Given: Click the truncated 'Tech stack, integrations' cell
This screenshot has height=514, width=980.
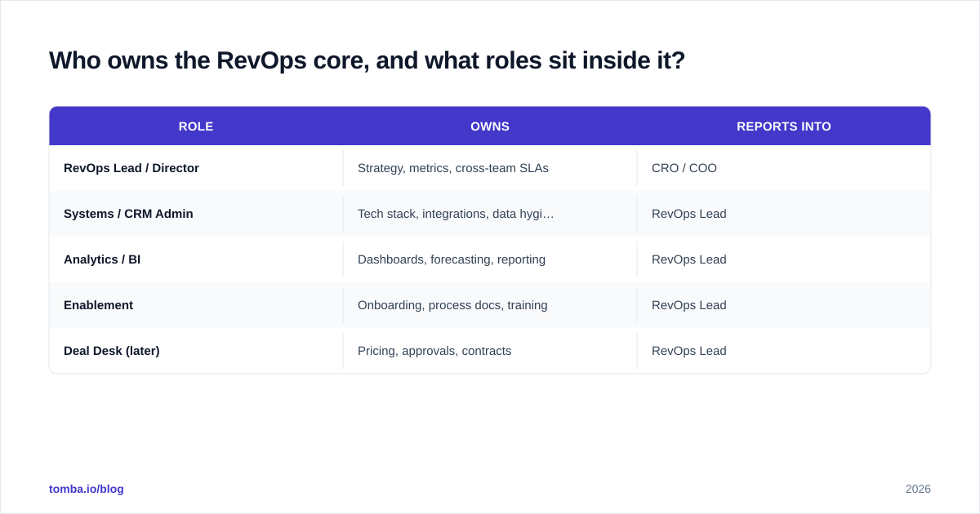Looking at the screenshot, I should tap(490, 214).
